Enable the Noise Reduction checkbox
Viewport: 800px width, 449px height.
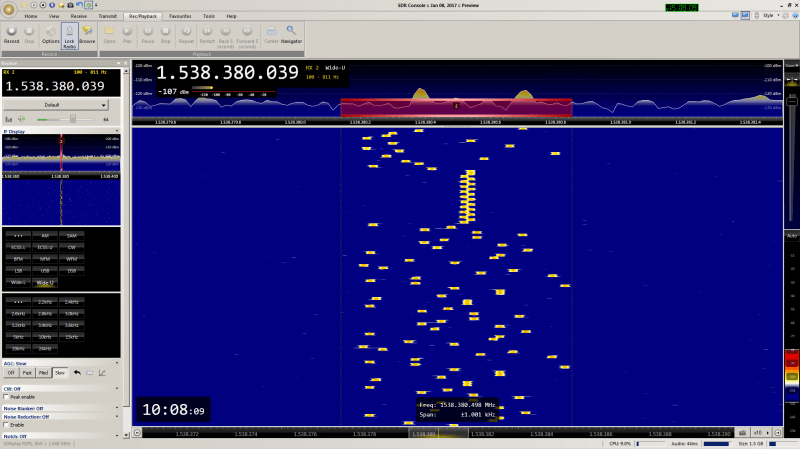point(6,425)
